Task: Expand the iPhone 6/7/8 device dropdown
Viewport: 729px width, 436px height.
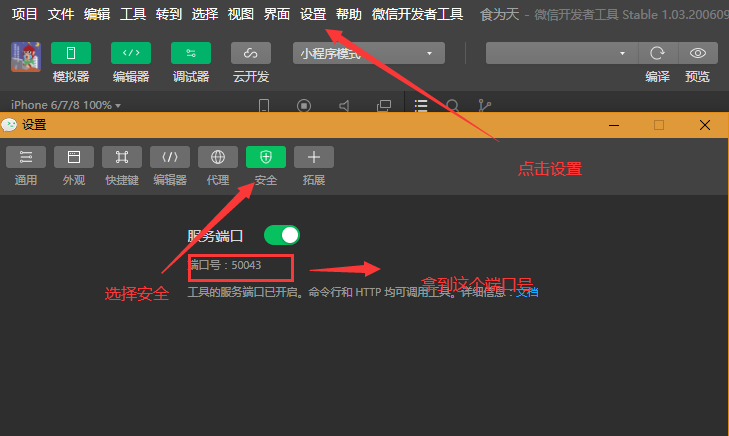Action: coord(66,105)
